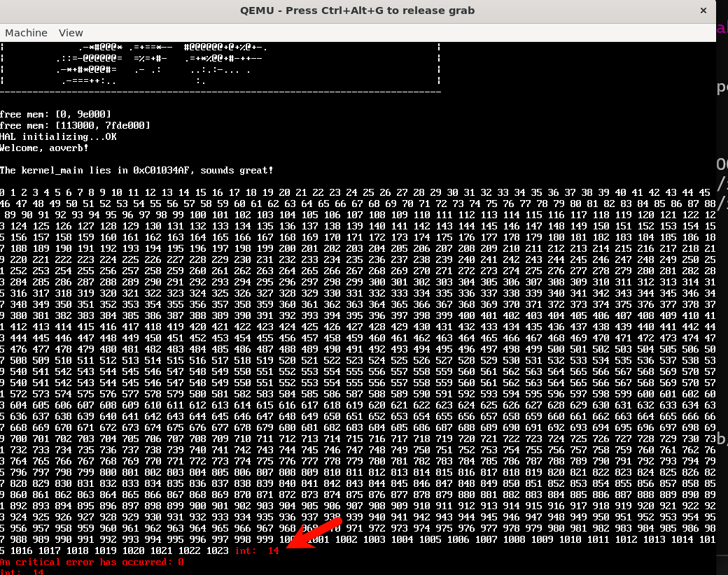The width and height of the screenshot is (728, 575).
Task: Click the 'HAL initializing...OK' line
Action: click(x=58, y=136)
